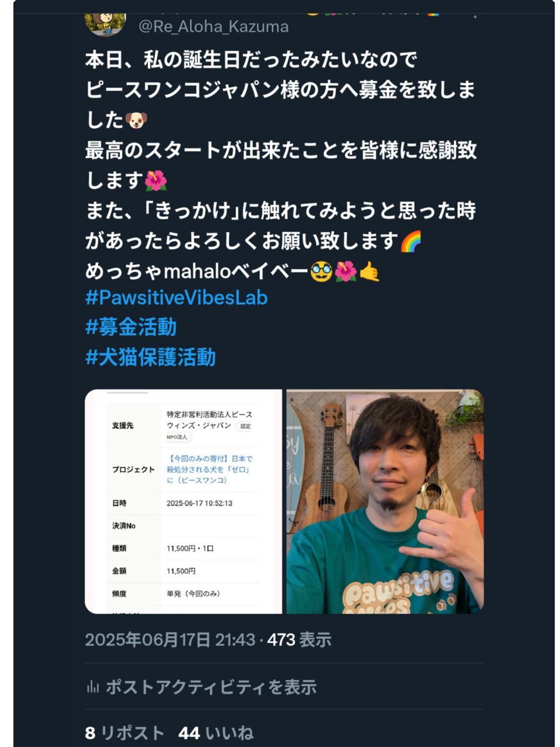560x747 pixels.
Task: Click the shaka hand emoji after ベイベー
Action: 370,270
